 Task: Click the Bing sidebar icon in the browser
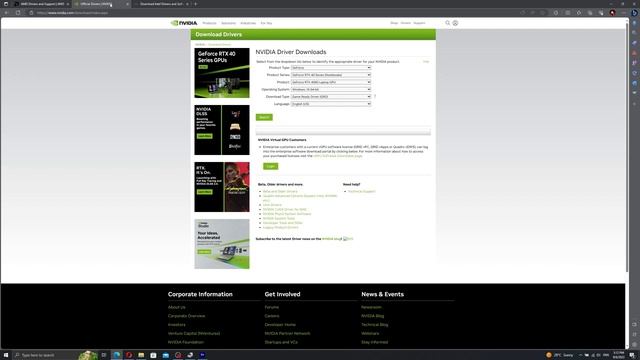[x=634, y=13]
